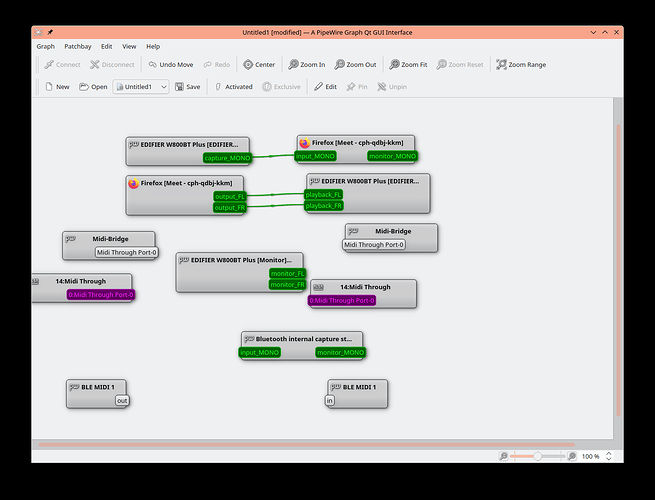Open the Patchbay menu
The image size is (655, 500).
[x=78, y=46]
